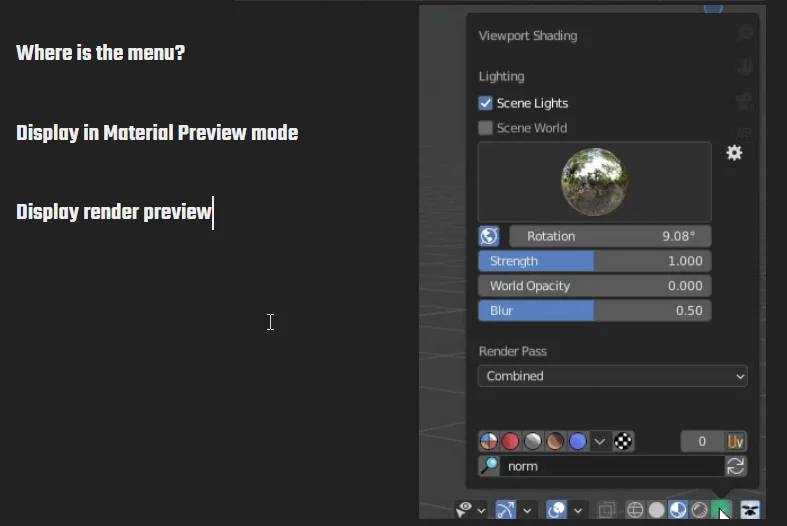Screen dimensions: 787x526
Task: Click the black-and-white checker sphere icon
Action: [623, 442]
